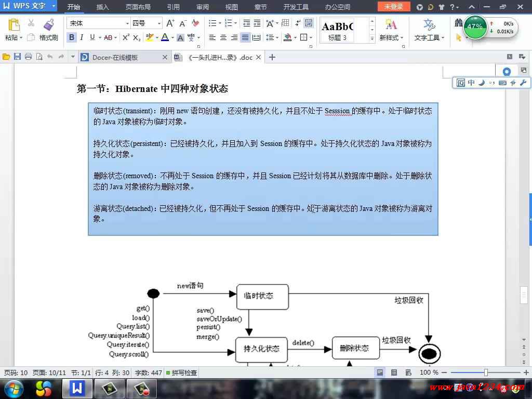Click the 未登录 (Not logged in) button
The height and width of the screenshot is (399, 532).
394,6
